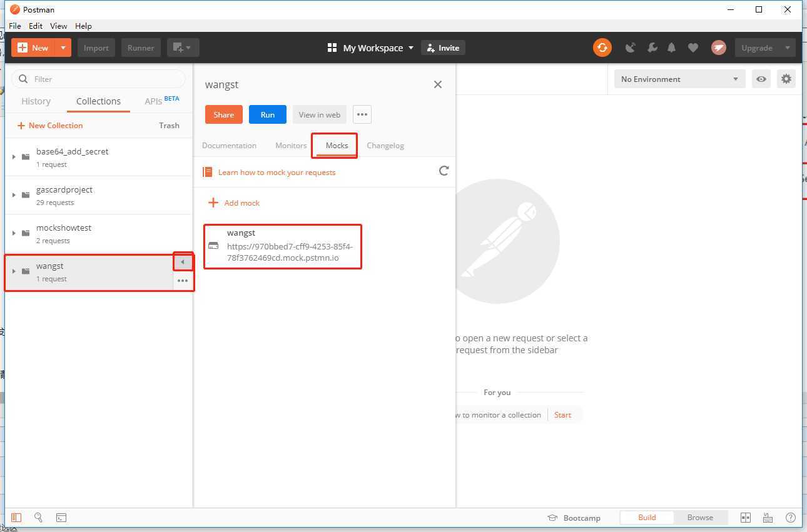Open the satellite capture requests icon
The image size is (807, 532).
pyautogui.click(x=631, y=48)
